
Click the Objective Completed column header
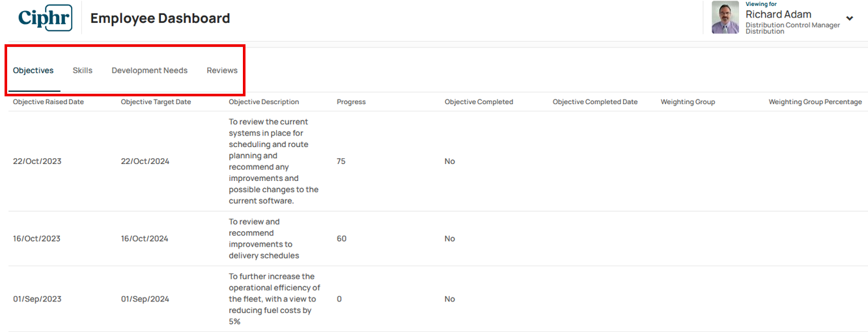tap(479, 102)
